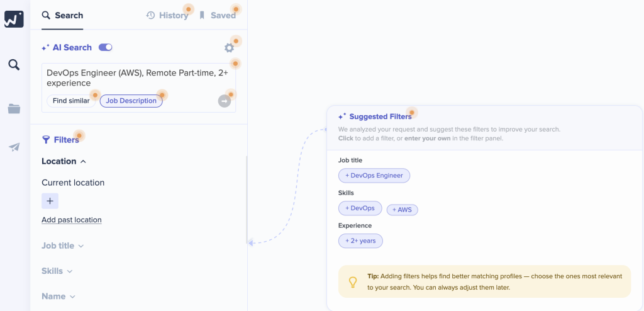Add current location with plus button
Viewport: 644px width, 311px height.
[50, 201]
